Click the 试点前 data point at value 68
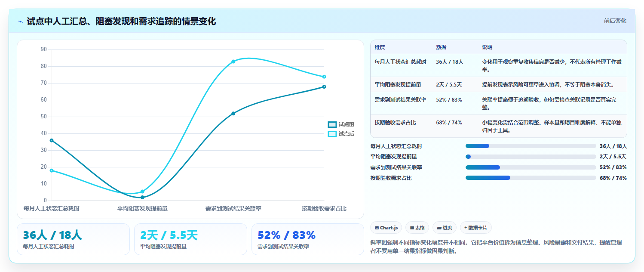This screenshot has height=272, width=644. (324, 87)
